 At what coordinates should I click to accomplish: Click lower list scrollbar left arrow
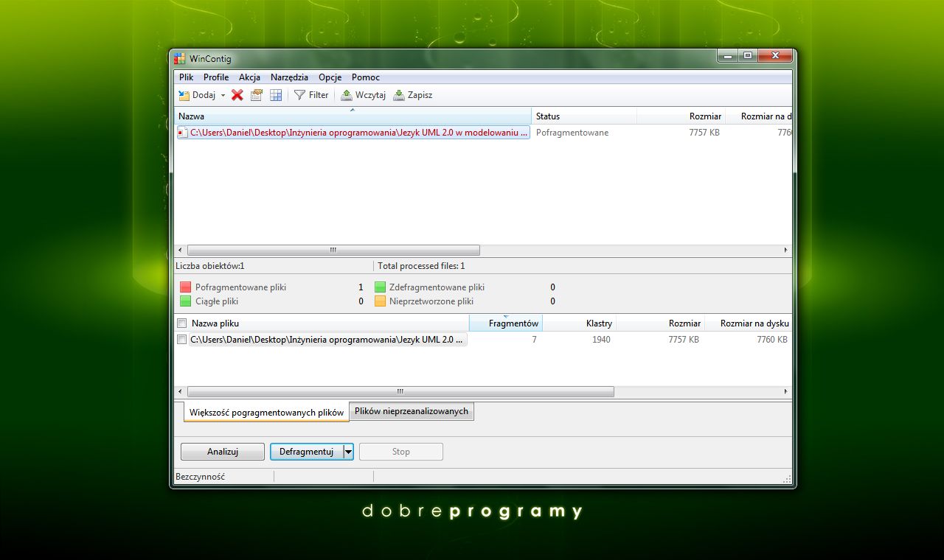[x=181, y=392]
